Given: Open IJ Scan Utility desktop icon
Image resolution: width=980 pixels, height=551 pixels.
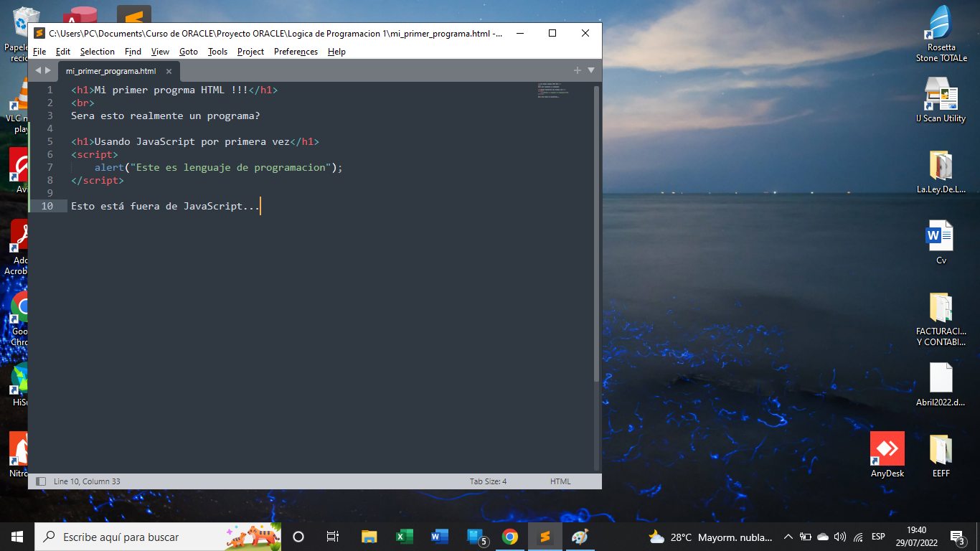Looking at the screenshot, I should tap(941, 100).
